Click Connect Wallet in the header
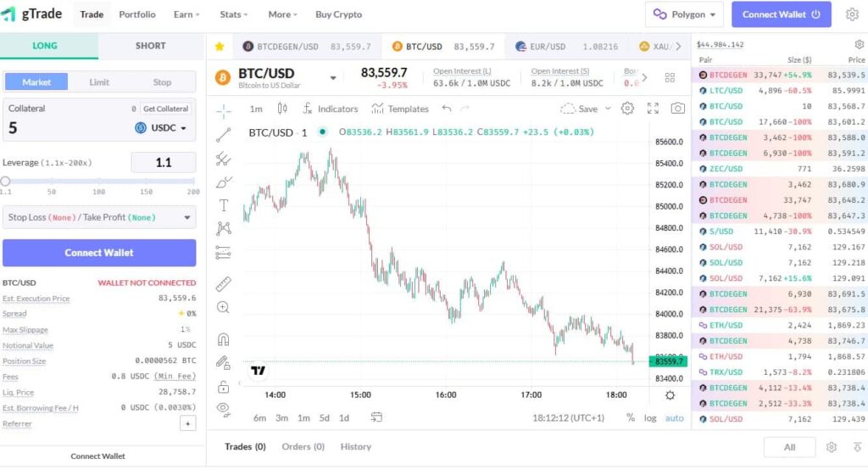The height and width of the screenshot is (470, 868). point(782,14)
